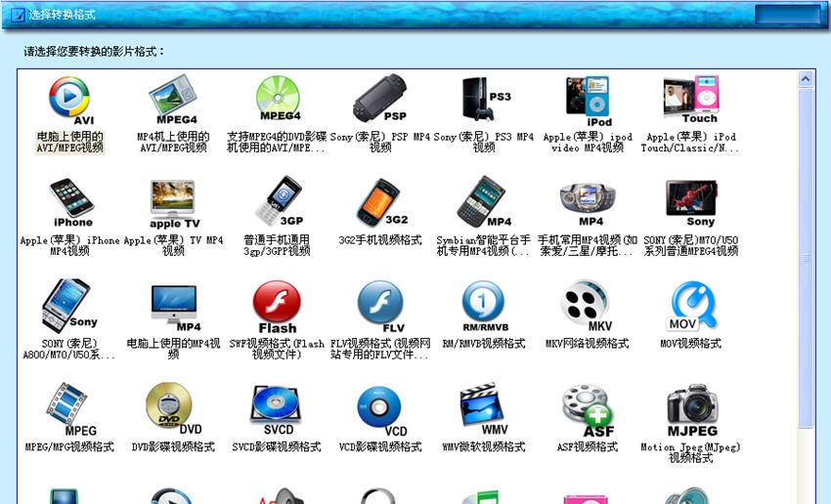
Task: Click the vertical scrollbar thumb of the format list
Action: pyautogui.click(x=806, y=258)
